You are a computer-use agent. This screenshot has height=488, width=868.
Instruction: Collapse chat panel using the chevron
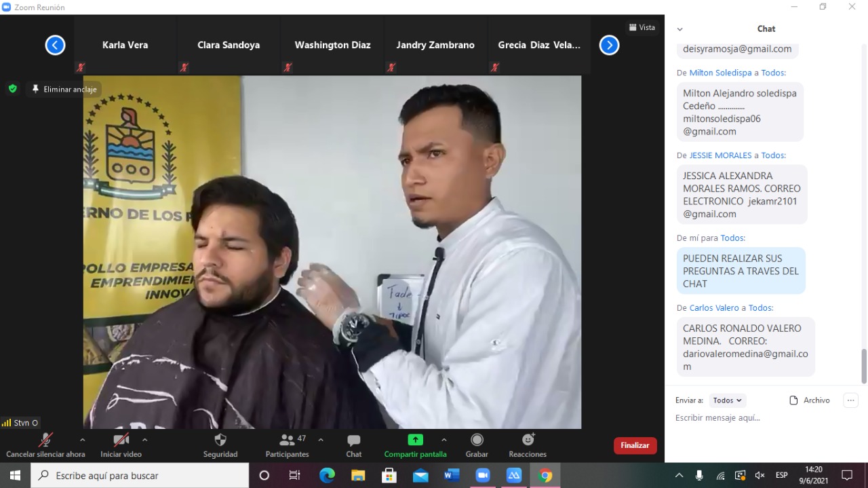coord(680,29)
